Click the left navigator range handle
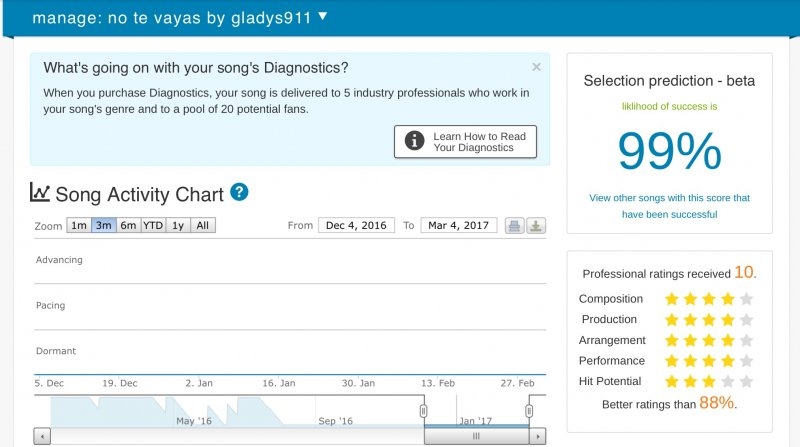 [423, 410]
